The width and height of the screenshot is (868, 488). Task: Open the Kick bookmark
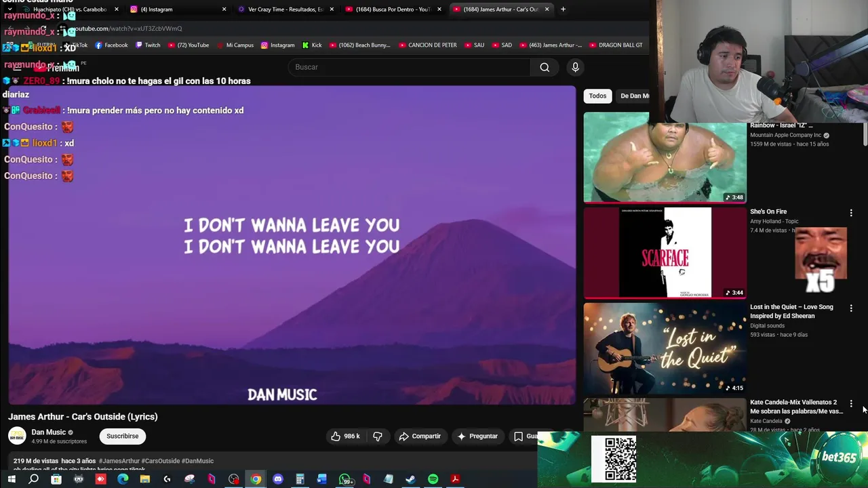click(312, 45)
